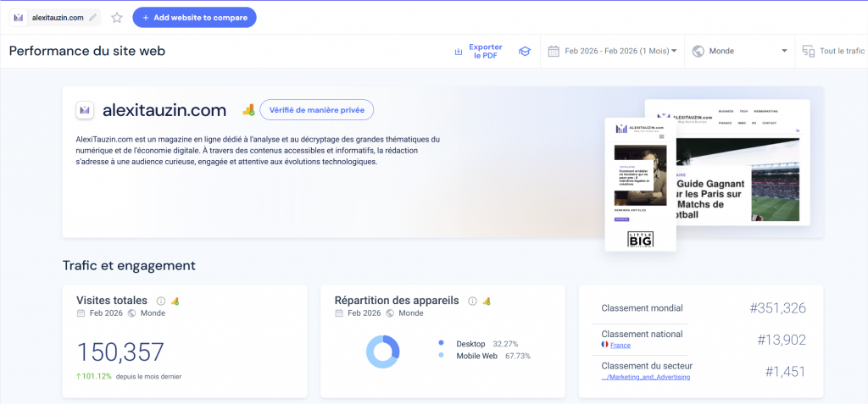Click the pencil edit icon beside alexitauzin.com
The height and width of the screenshot is (404, 868).
click(x=92, y=18)
